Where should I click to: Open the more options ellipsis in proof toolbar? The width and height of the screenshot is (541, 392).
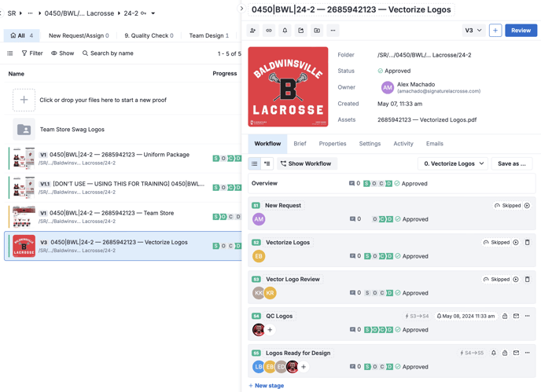(333, 31)
